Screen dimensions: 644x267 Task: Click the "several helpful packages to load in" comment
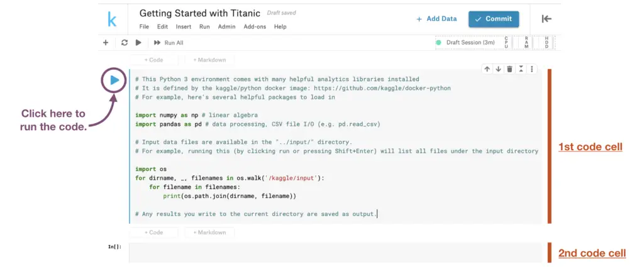pos(235,97)
